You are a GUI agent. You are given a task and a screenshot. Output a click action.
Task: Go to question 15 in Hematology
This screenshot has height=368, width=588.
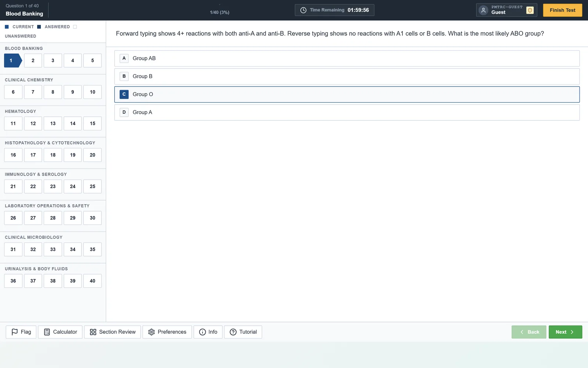[93, 124]
